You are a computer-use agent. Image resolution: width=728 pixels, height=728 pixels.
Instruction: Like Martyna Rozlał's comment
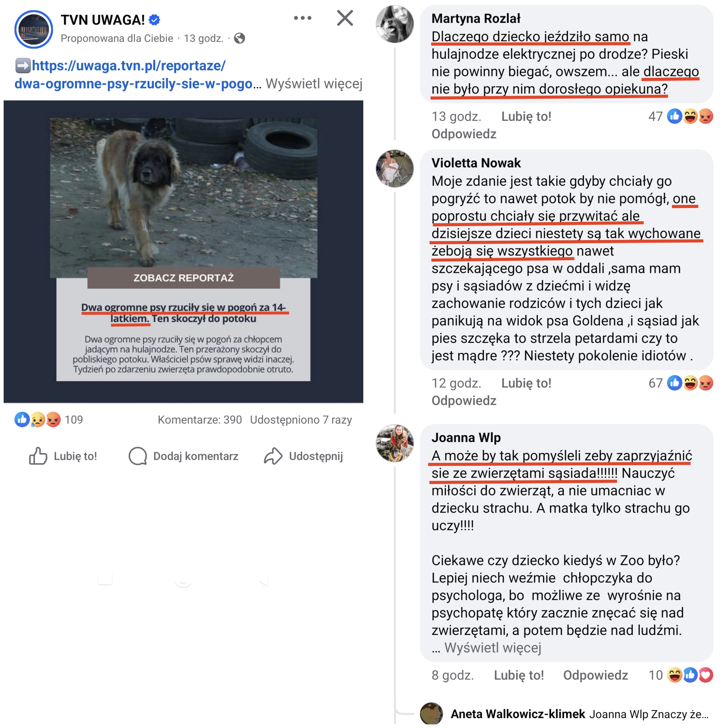point(526,116)
